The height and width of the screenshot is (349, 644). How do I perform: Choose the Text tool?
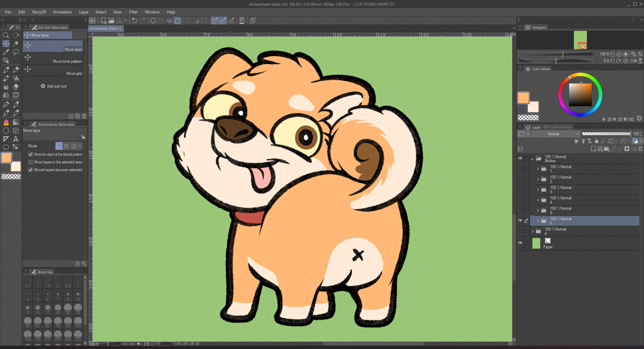16,139
